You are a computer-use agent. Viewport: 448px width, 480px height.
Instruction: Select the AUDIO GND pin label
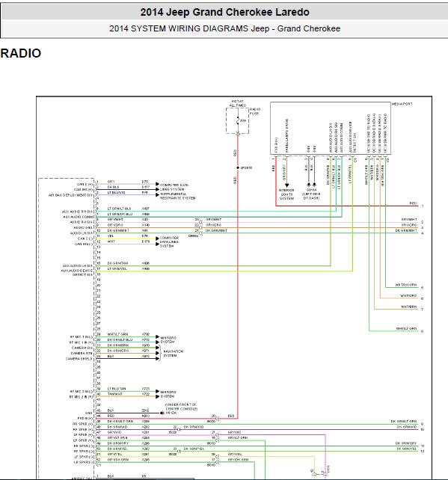[x=83, y=228]
